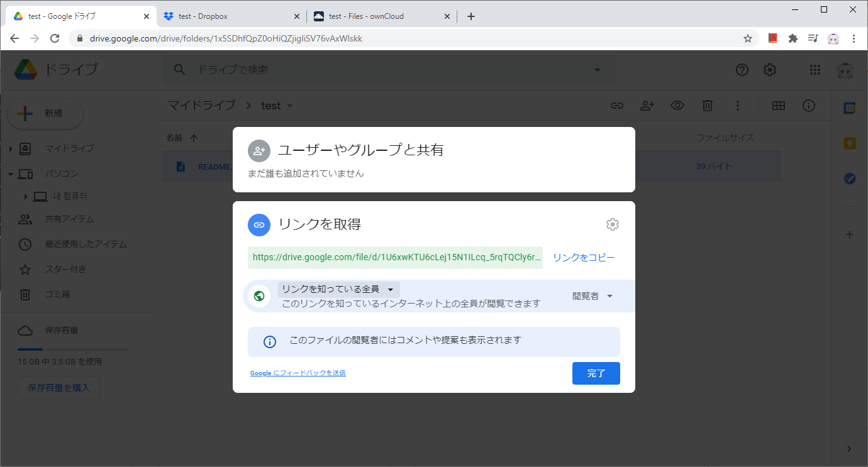
Task: Open the Google apps grid
Action: point(815,70)
